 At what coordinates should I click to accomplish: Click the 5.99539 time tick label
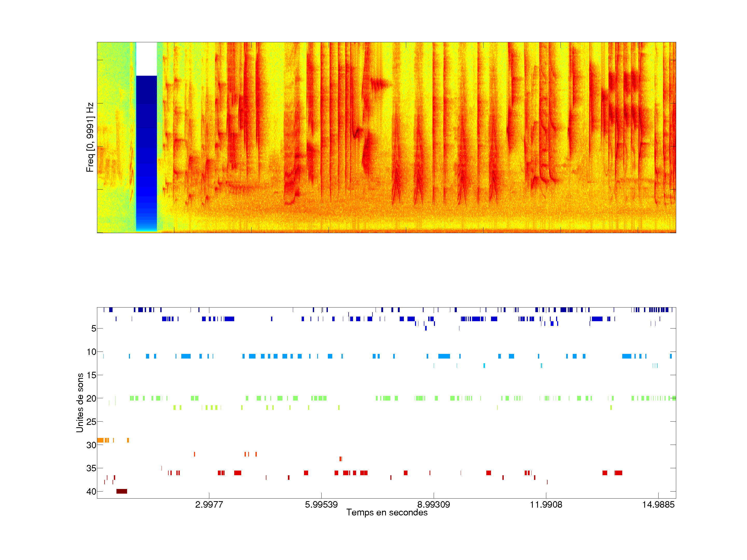pos(321,505)
